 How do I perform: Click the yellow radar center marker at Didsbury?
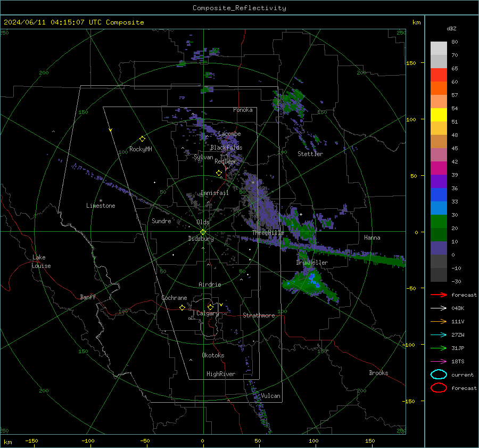click(x=203, y=232)
